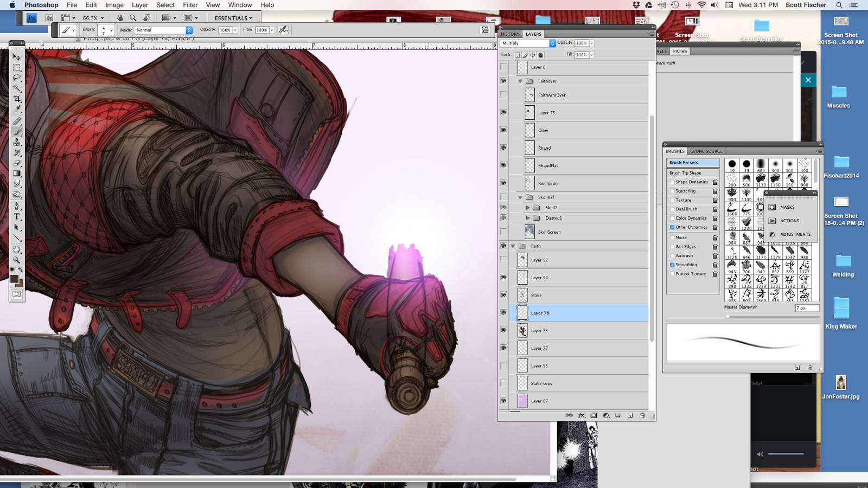The width and height of the screenshot is (868, 488).
Task: Expand the Dusted1 group
Action: point(528,218)
